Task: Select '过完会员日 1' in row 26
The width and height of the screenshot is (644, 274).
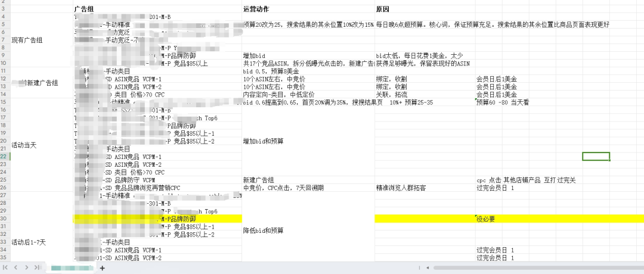Action: 496,188
